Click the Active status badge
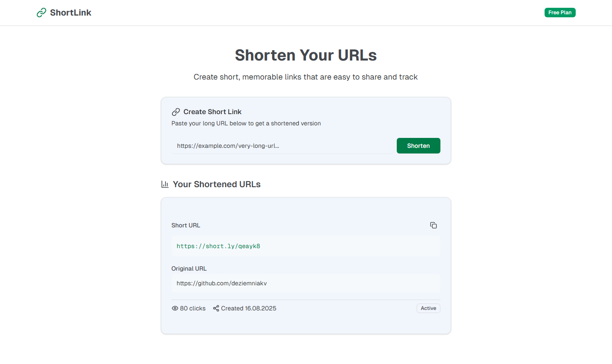 point(428,308)
